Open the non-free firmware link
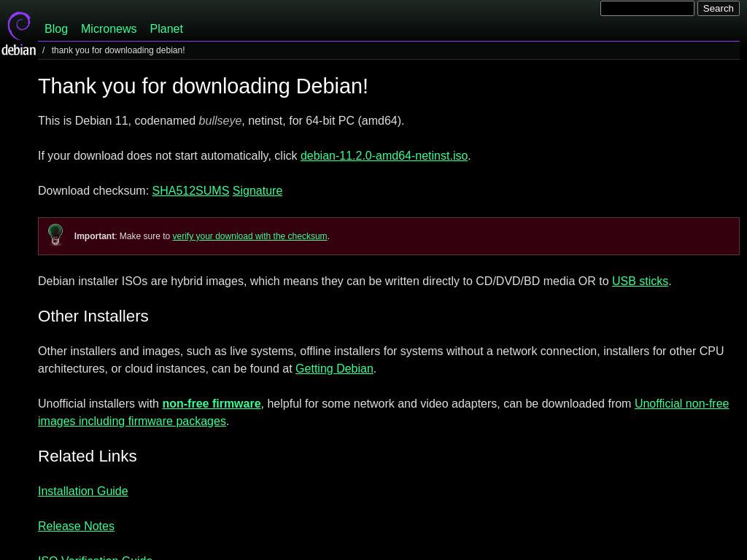The image size is (747, 560). (212, 404)
